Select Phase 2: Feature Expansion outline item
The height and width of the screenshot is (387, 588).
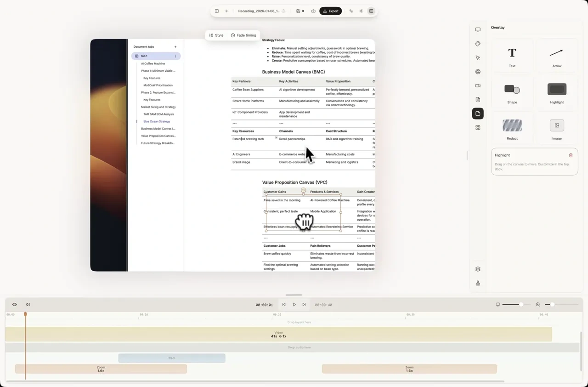(158, 92)
